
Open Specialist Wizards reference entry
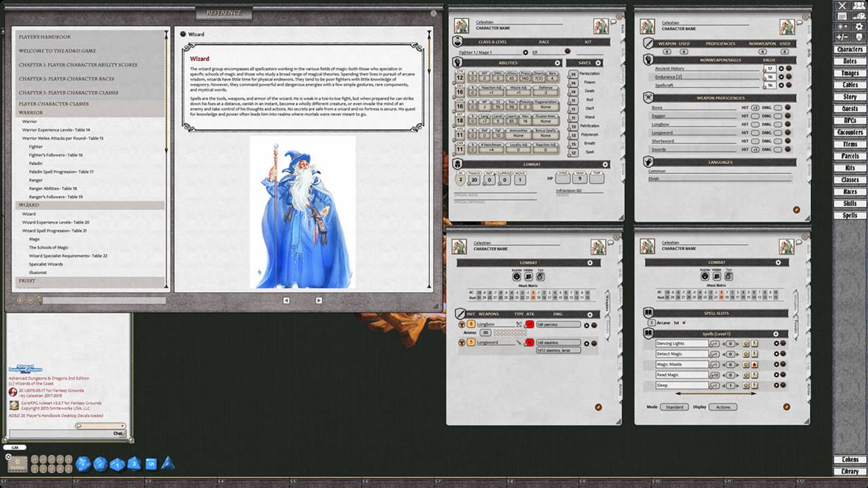pyautogui.click(x=45, y=264)
